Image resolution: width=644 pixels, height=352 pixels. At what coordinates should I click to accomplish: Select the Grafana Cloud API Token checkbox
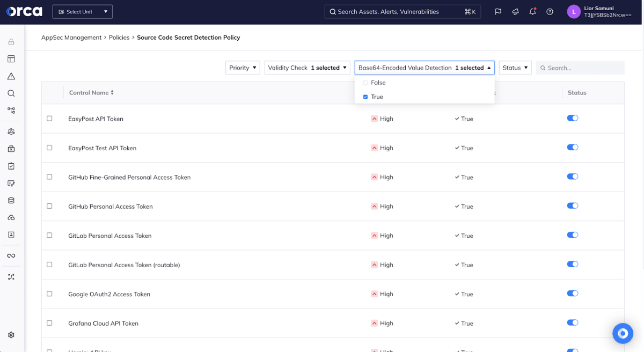point(49,323)
